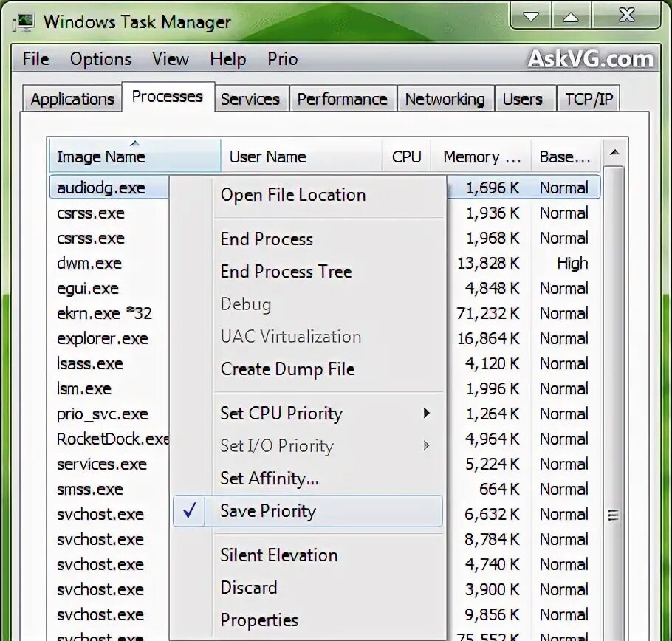The height and width of the screenshot is (641, 672).
Task: Click the vertical scrollbar thumb grip
Action: click(614, 515)
